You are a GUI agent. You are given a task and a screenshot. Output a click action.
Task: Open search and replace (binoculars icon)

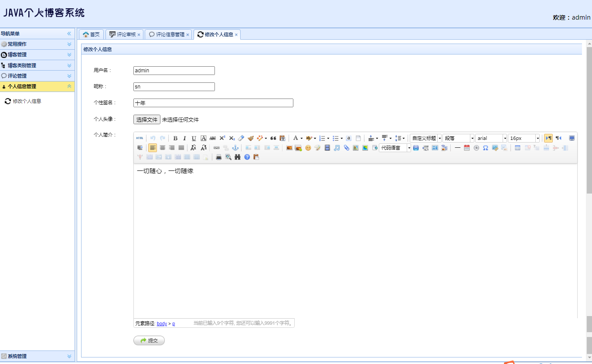[238, 157]
